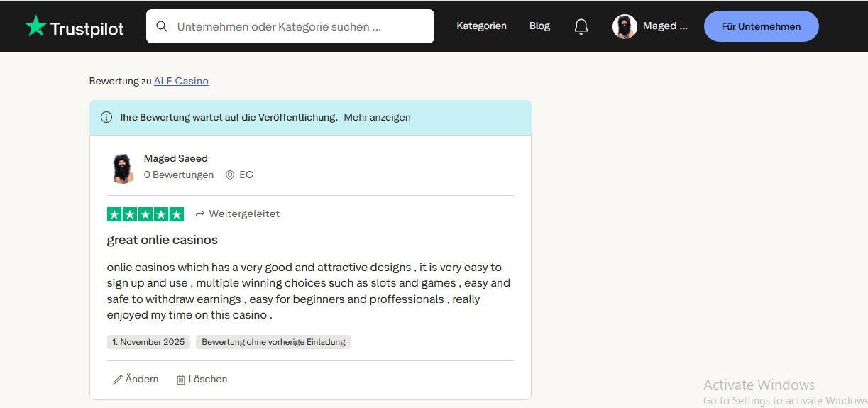
Task: Click the Für Unternehmen button
Action: 761,26
